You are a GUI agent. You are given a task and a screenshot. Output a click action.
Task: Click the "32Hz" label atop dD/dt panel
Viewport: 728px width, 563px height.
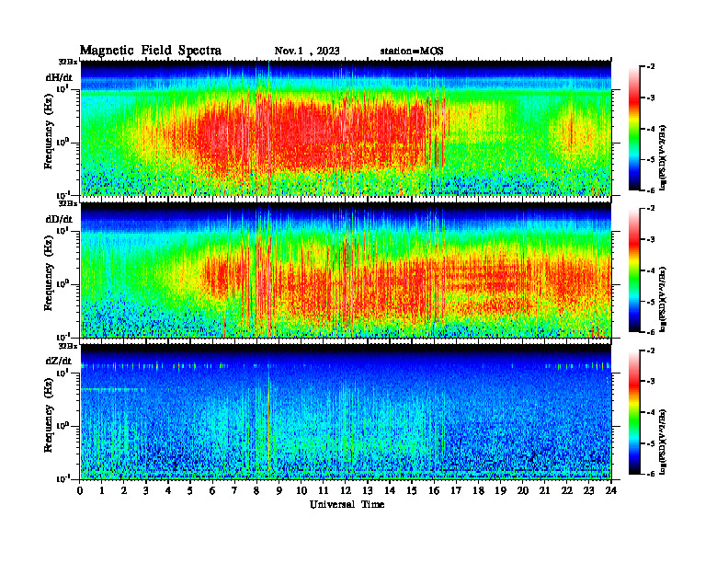tap(68, 203)
